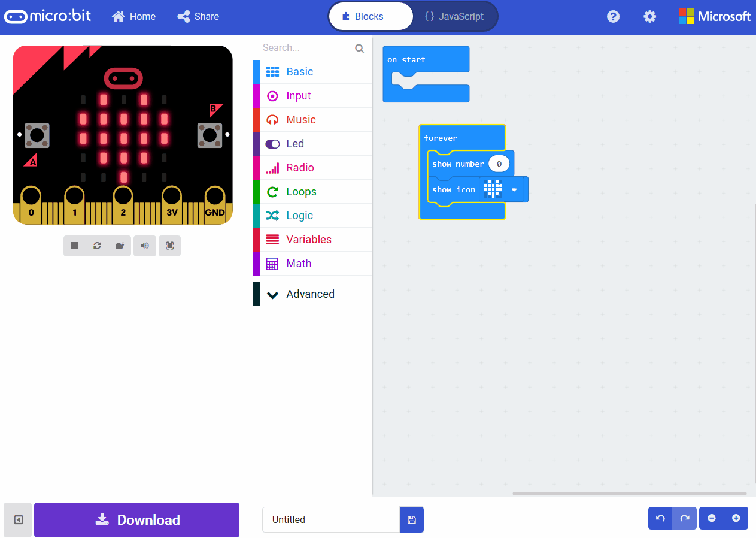Open the Logic block category
756x538 pixels.
click(312, 216)
